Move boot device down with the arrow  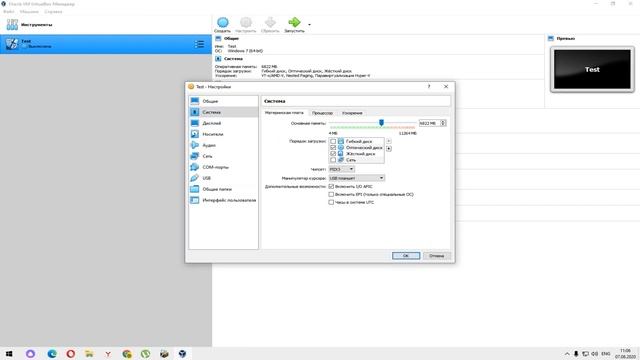(x=389, y=149)
